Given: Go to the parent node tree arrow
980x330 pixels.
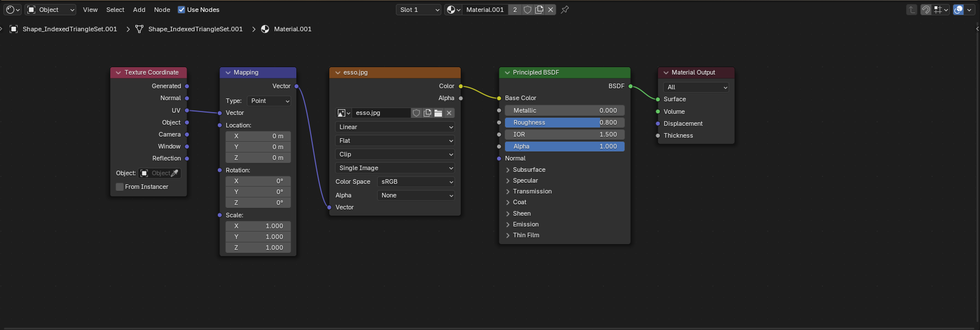Looking at the screenshot, I should pos(912,10).
